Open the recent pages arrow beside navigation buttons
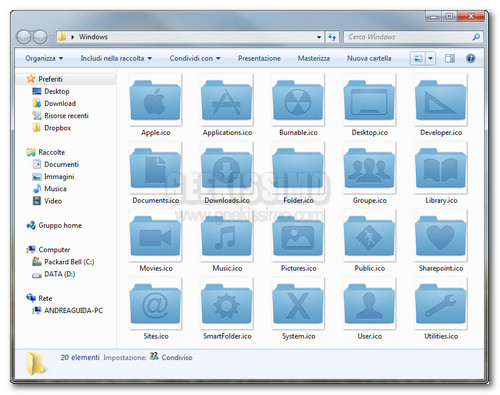 click(52, 37)
